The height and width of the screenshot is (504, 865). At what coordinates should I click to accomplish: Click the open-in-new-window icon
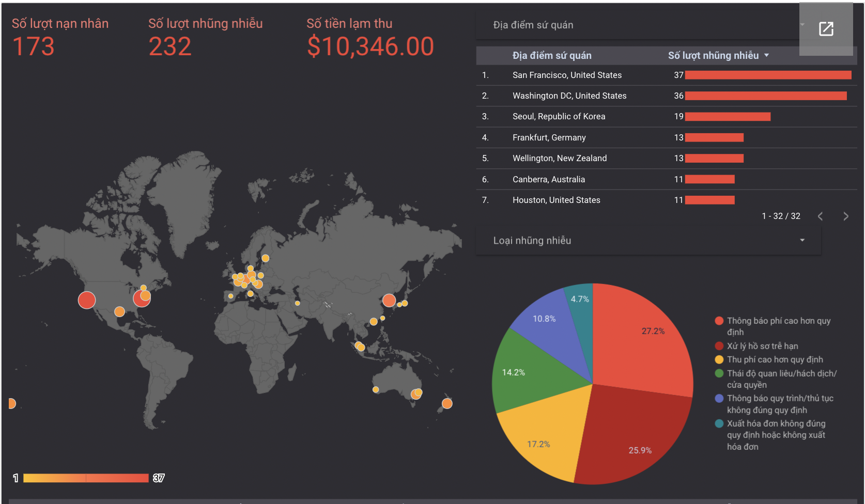point(826,29)
